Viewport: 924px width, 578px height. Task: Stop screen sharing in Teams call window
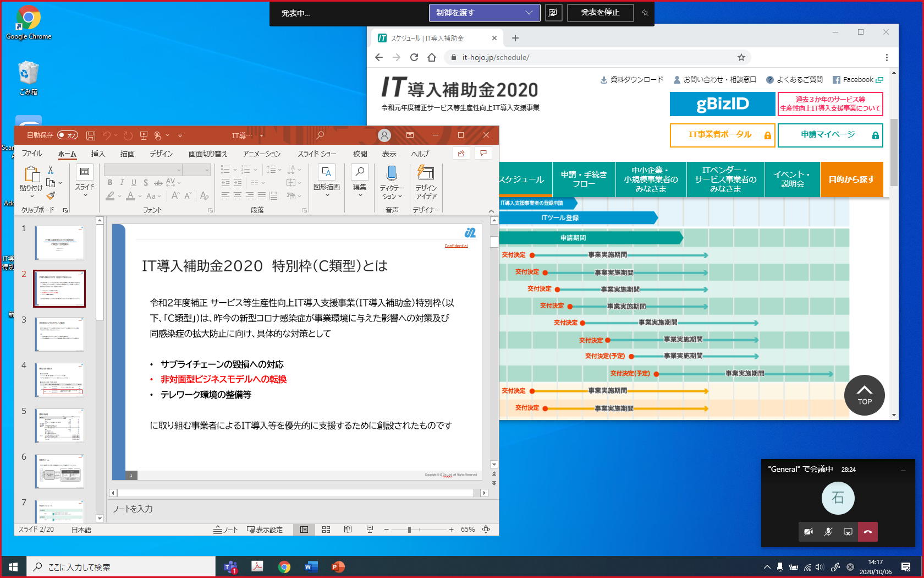(x=848, y=532)
